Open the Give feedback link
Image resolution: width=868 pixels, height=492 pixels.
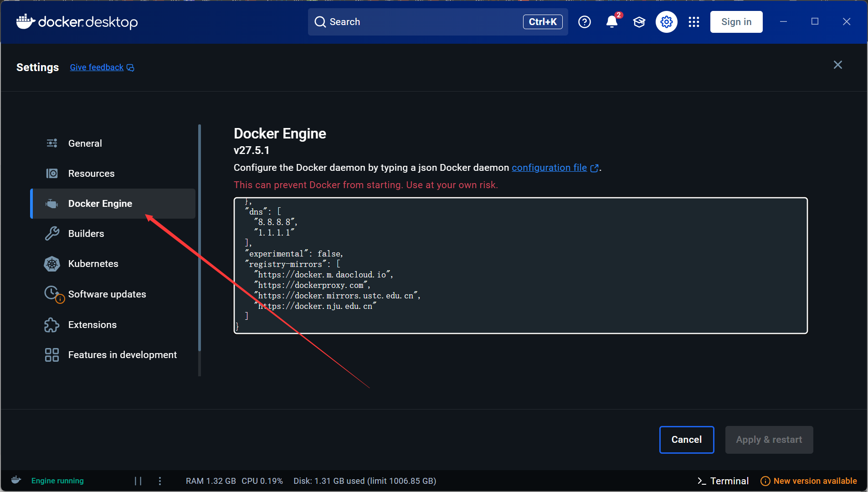97,67
